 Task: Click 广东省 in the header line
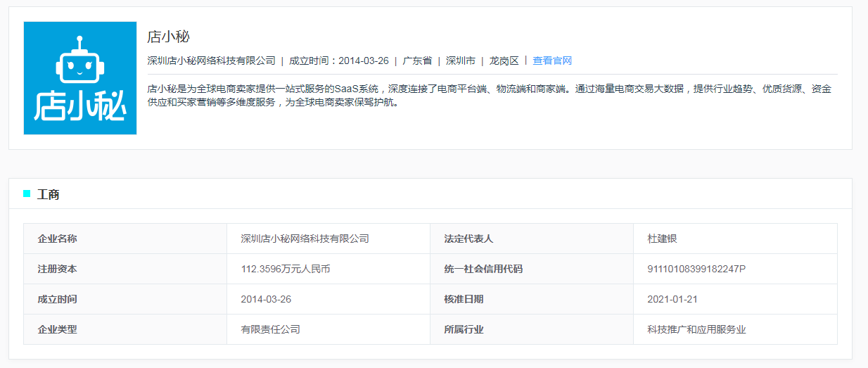click(417, 61)
